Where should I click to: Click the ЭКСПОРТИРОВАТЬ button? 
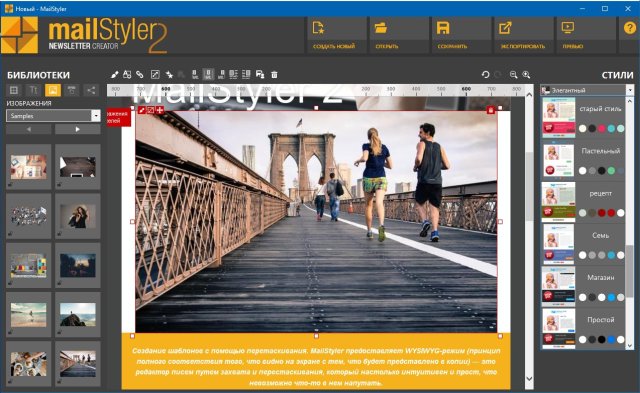523,35
